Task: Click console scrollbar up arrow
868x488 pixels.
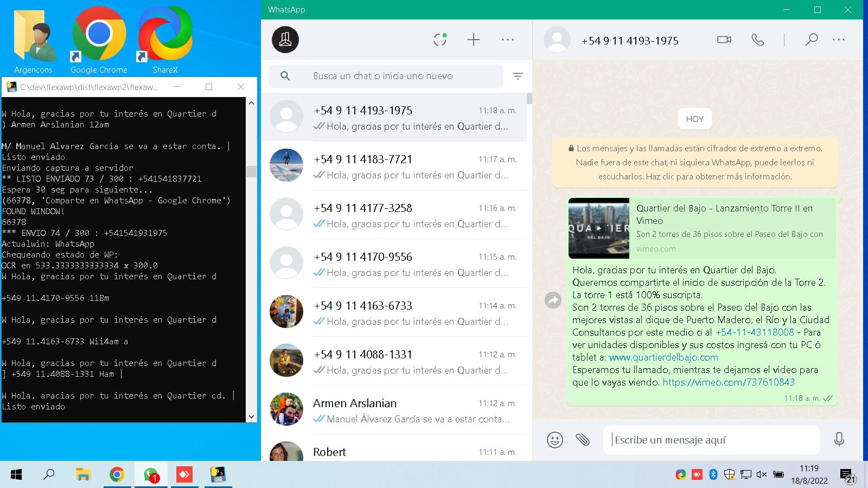Action: coord(251,102)
